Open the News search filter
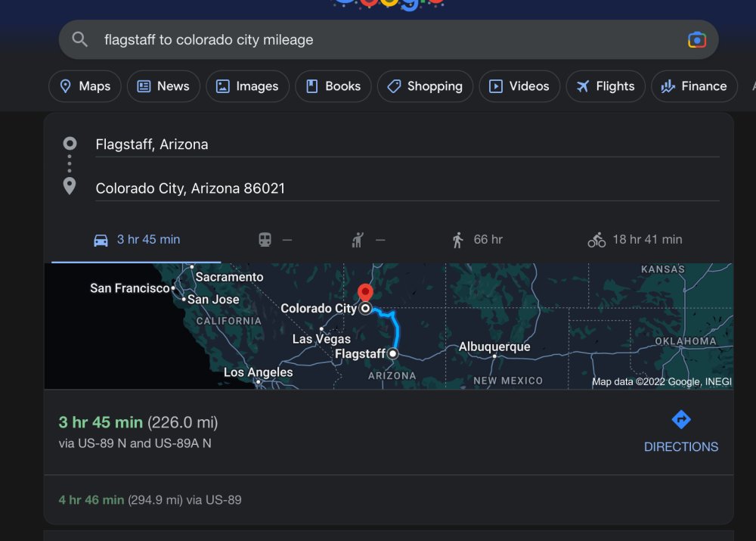The height and width of the screenshot is (541, 756). [x=163, y=86]
